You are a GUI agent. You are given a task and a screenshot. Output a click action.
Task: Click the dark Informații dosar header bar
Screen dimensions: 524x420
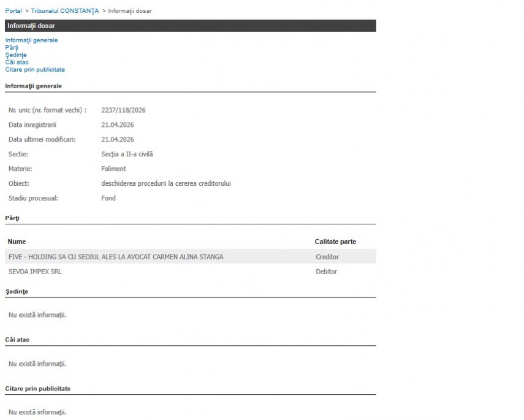pos(190,26)
